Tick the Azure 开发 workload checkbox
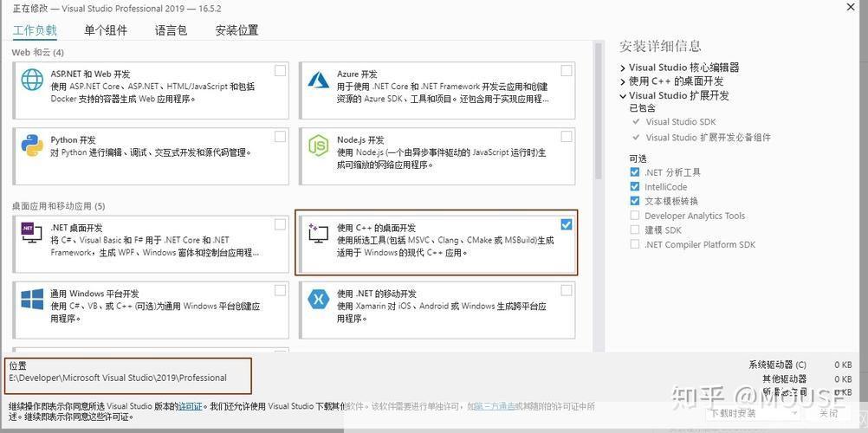868x433 pixels. [x=567, y=70]
